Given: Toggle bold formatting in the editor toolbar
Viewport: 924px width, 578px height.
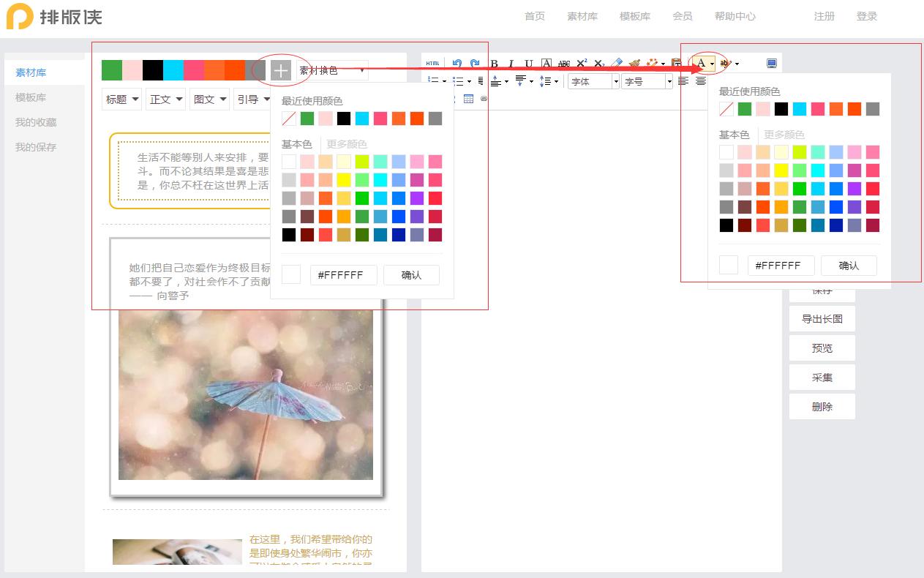Looking at the screenshot, I should point(495,64).
